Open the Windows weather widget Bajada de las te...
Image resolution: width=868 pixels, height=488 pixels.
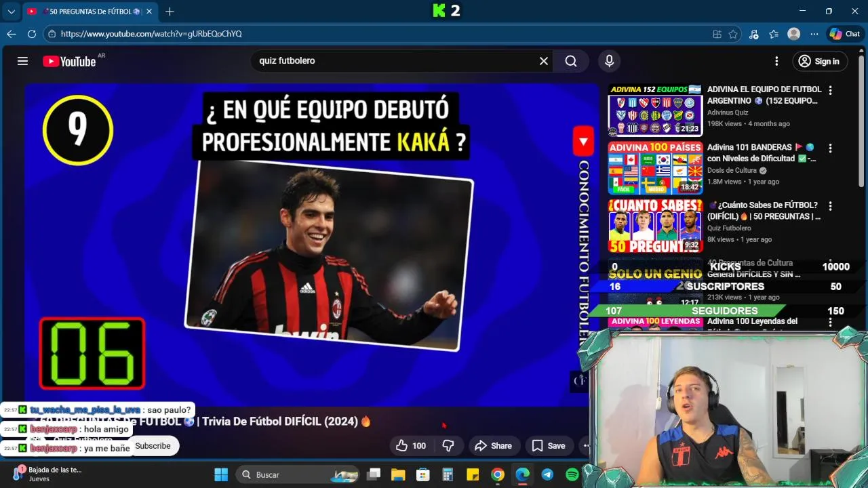click(x=47, y=474)
